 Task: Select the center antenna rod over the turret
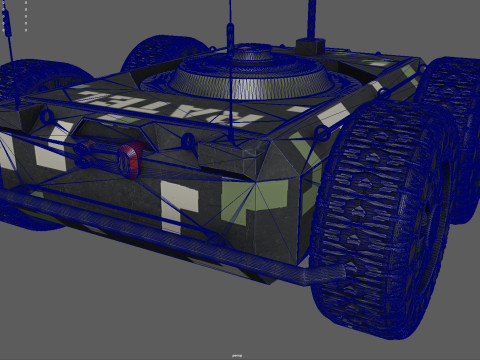[231, 70]
